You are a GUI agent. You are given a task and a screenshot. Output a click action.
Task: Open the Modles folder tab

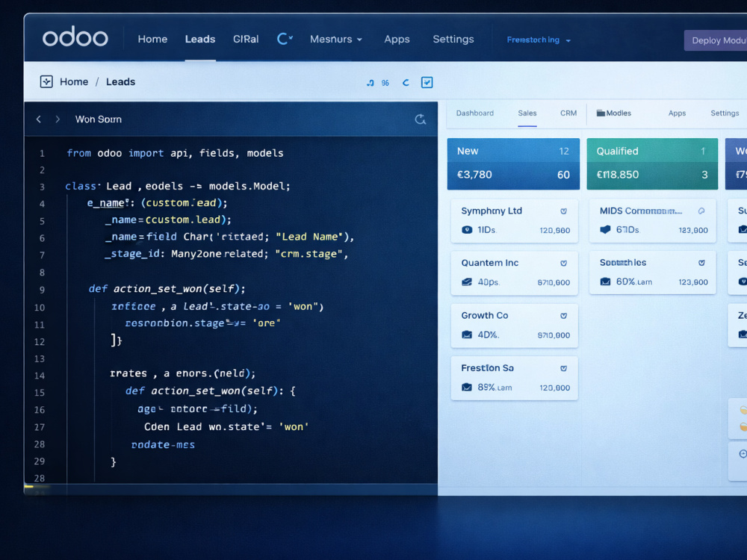coord(614,113)
